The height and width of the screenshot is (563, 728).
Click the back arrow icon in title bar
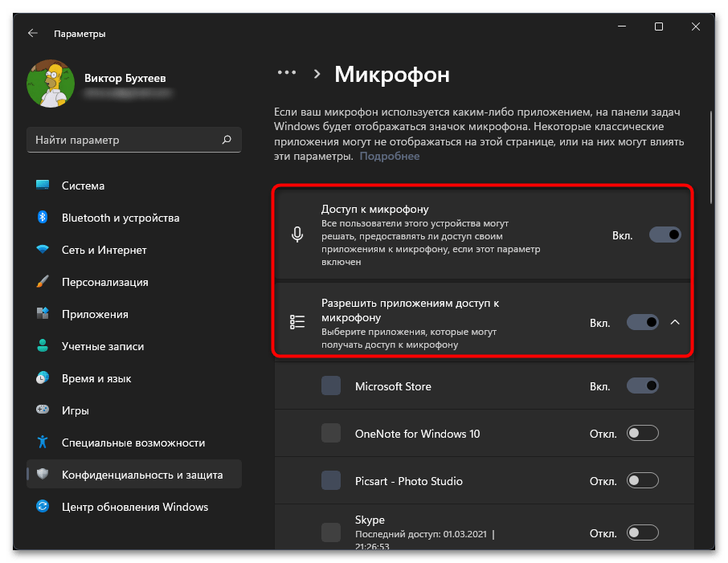pyautogui.click(x=32, y=33)
